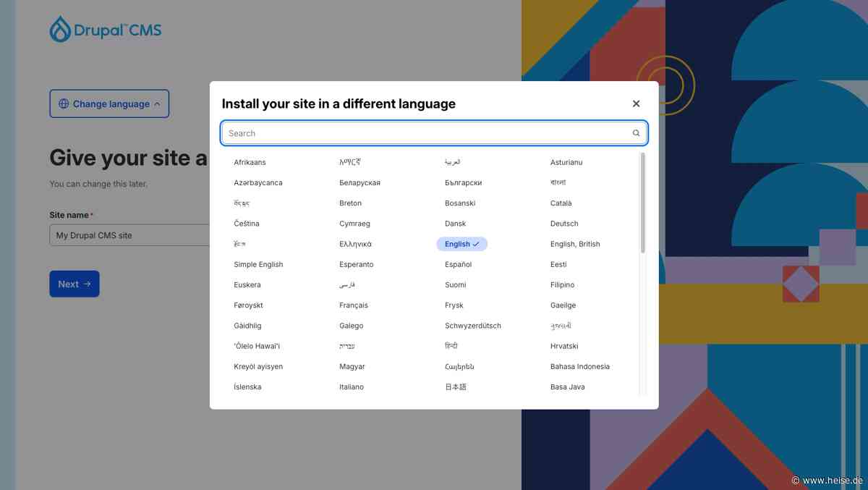Select Suomi language
Viewport: 868px width, 490px height.
[456, 284]
